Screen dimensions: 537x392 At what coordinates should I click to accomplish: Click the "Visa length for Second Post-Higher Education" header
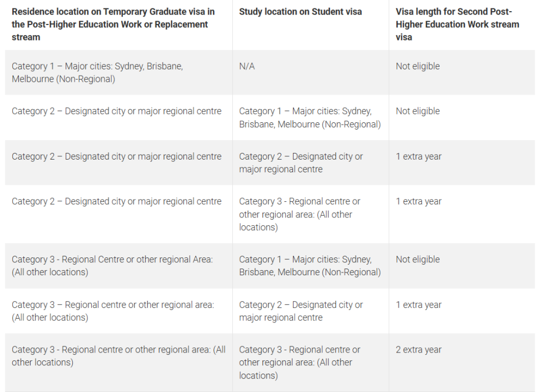[457, 24]
